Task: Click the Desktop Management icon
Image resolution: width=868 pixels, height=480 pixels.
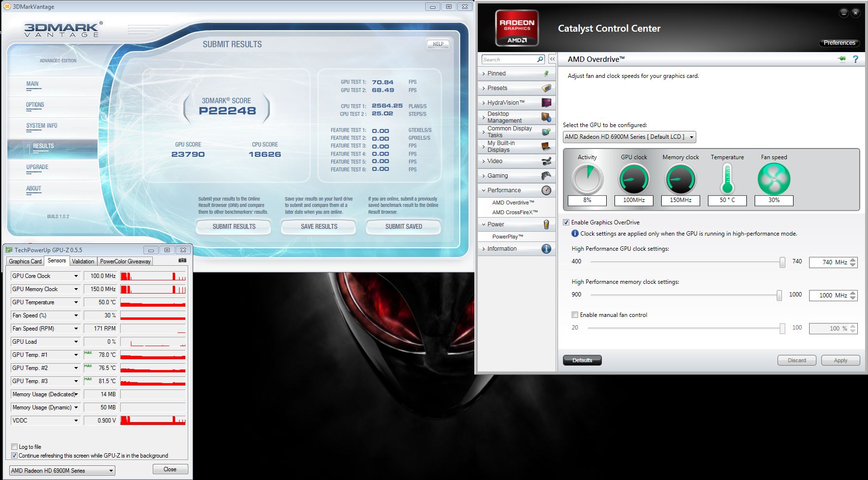Action: click(x=546, y=117)
